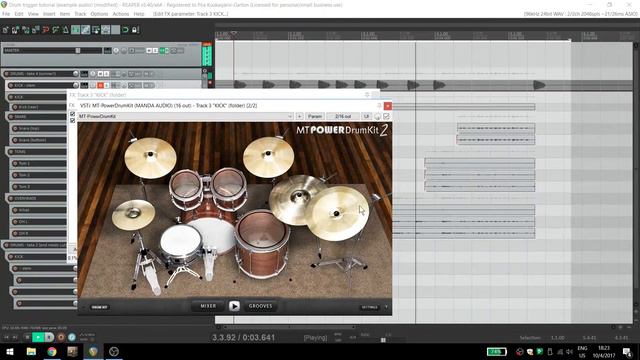Toggle the locking padlock toolbar icon
This screenshot has height=360, width=640.
pyautogui.click(x=136, y=30)
